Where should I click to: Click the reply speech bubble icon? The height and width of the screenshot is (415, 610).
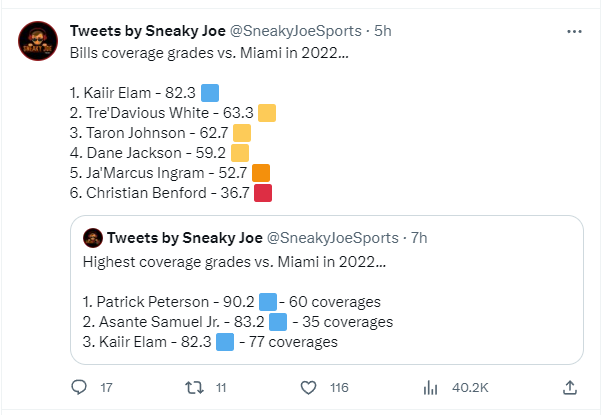click(x=79, y=387)
